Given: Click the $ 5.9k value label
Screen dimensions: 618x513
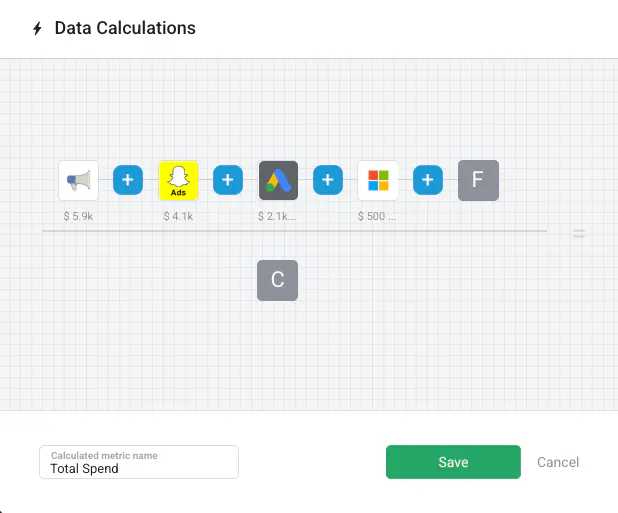Looking at the screenshot, I should (x=78, y=215).
